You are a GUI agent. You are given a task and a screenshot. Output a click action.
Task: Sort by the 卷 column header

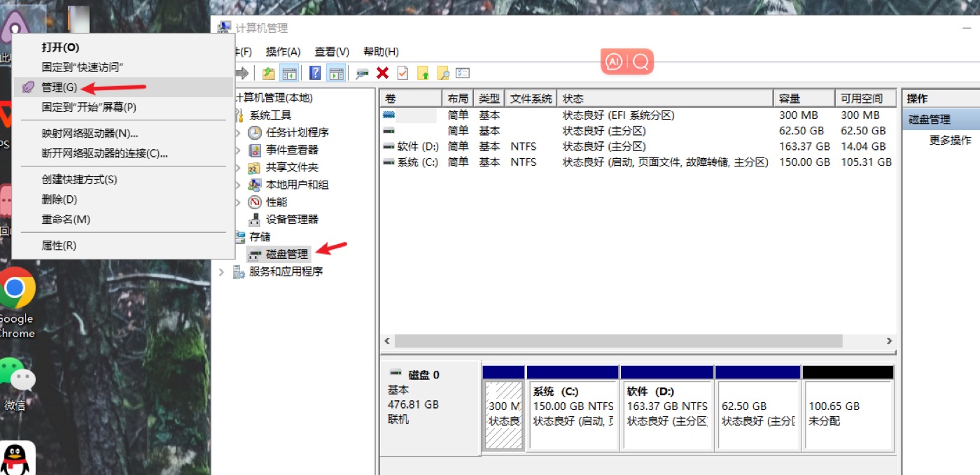[x=411, y=99]
